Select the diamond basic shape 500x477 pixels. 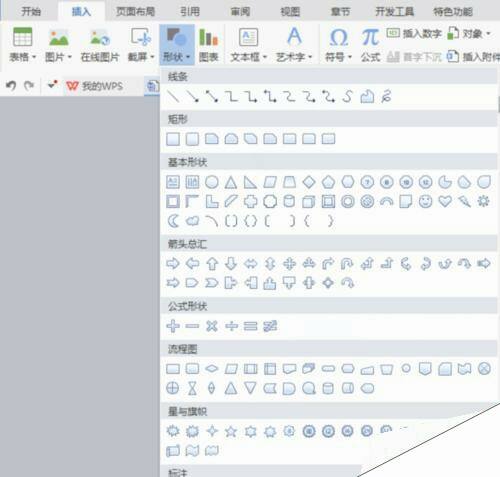(x=309, y=182)
